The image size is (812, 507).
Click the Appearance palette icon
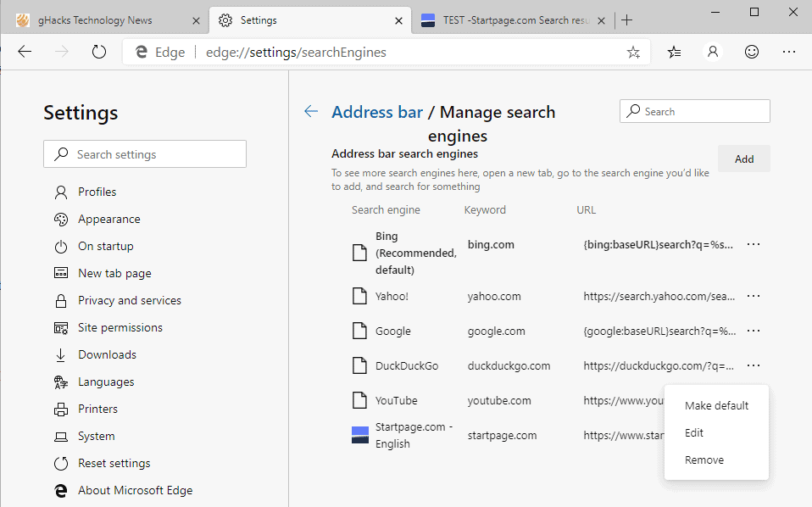(60, 219)
